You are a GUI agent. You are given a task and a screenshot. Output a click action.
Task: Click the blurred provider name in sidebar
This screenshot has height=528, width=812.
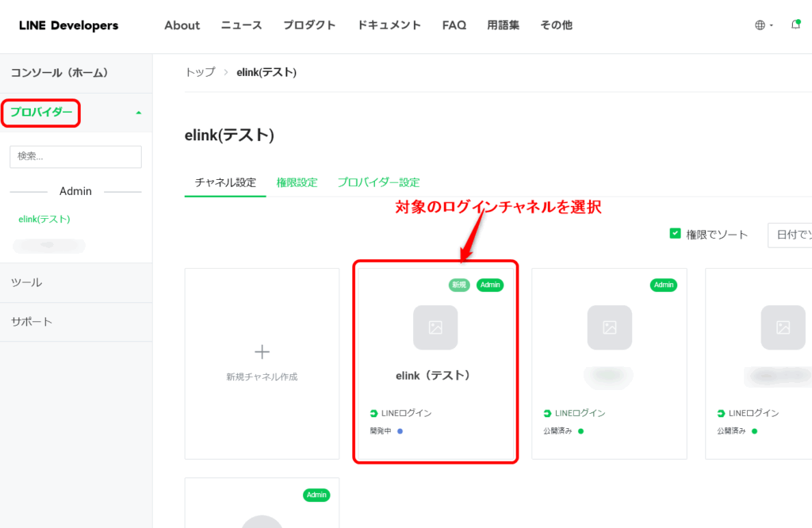click(48, 245)
